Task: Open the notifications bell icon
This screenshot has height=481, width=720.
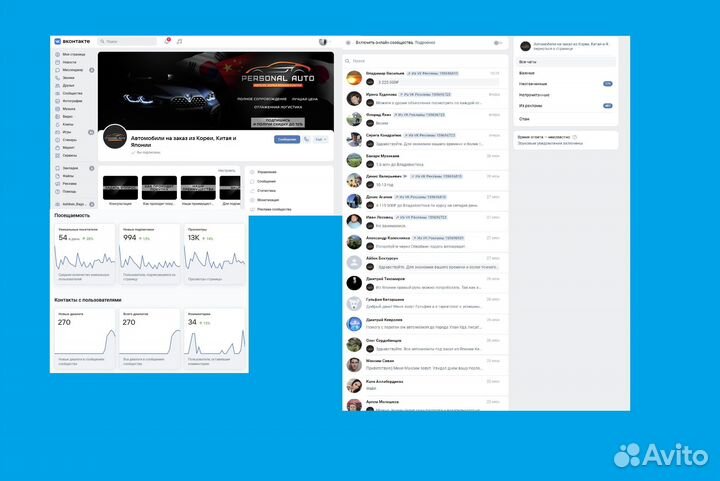Action: pyautogui.click(x=167, y=41)
